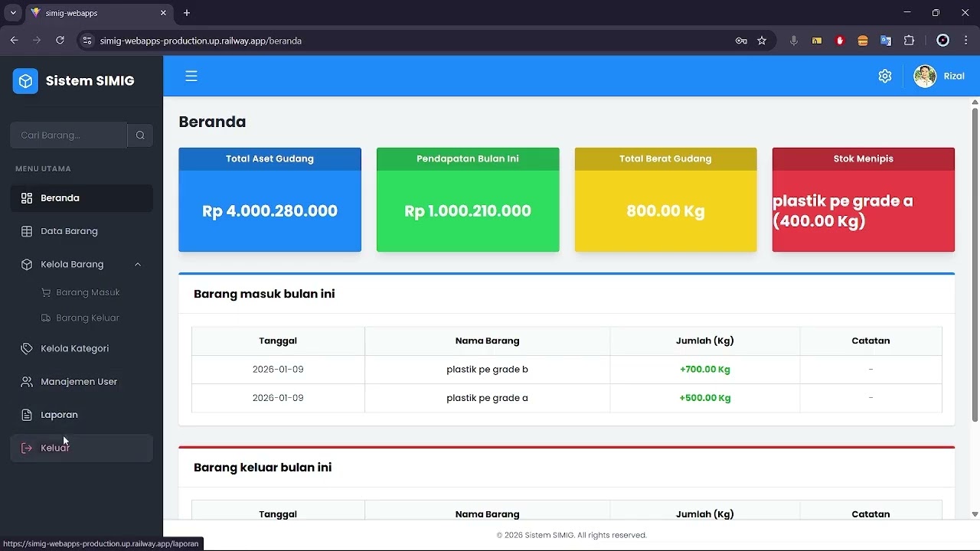Toggle the hamburger sidebar menu
Screen dimensions: 980x551
(191, 76)
